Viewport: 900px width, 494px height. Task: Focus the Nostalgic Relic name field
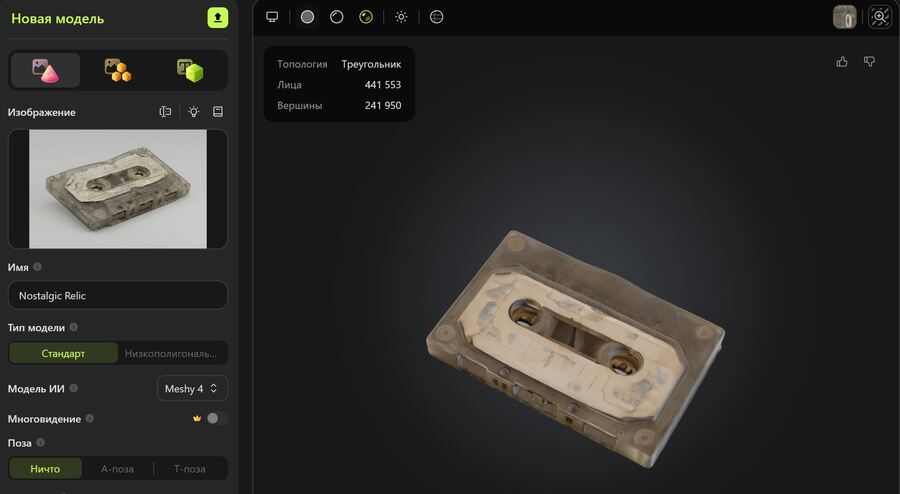click(x=118, y=295)
